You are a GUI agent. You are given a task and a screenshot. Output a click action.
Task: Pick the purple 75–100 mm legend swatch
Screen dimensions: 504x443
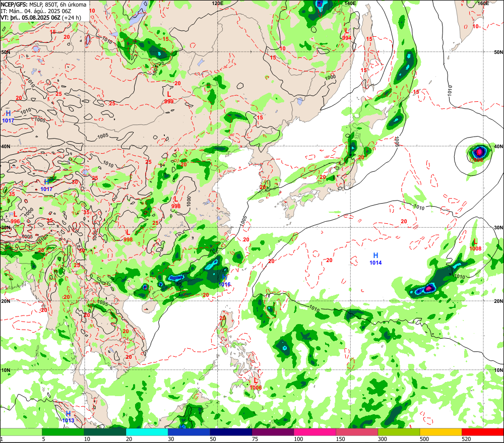[x=273, y=432]
